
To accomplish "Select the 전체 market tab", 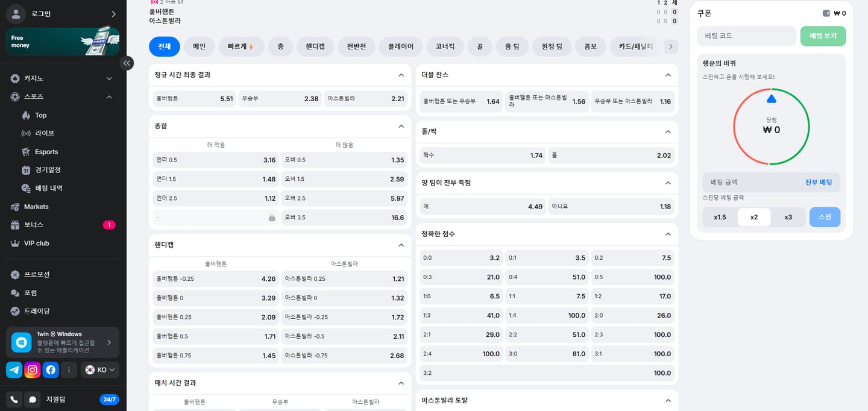I will pyautogui.click(x=165, y=46).
